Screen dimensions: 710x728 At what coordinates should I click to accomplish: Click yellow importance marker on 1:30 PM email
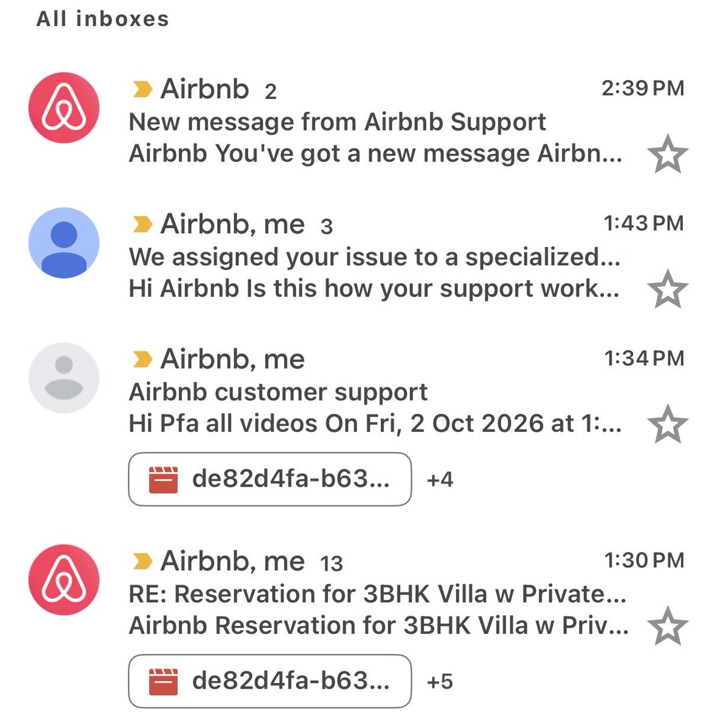(142, 562)
